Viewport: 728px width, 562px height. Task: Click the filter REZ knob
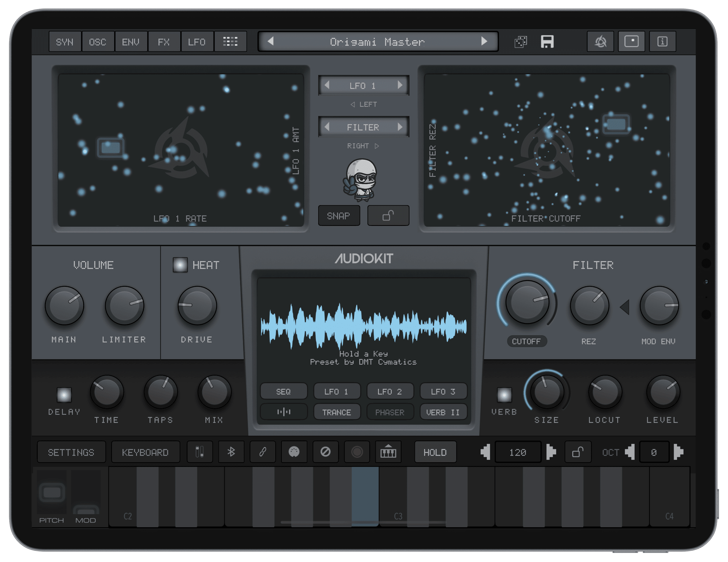pos(589,305)
